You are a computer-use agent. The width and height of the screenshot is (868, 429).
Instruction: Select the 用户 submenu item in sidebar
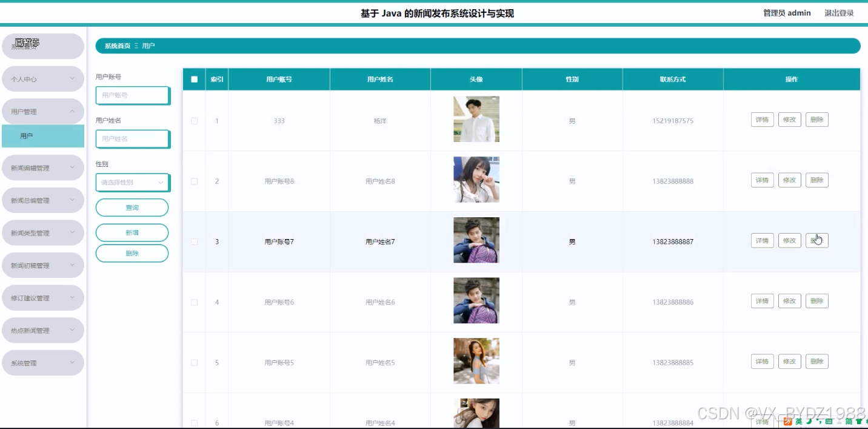coord(43,136)
